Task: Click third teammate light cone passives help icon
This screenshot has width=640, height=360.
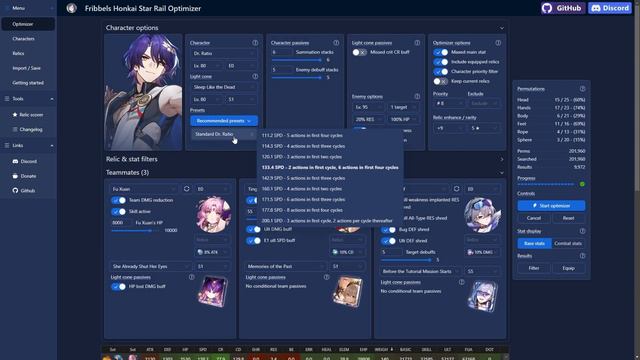Action: click(x=461, y=282)
